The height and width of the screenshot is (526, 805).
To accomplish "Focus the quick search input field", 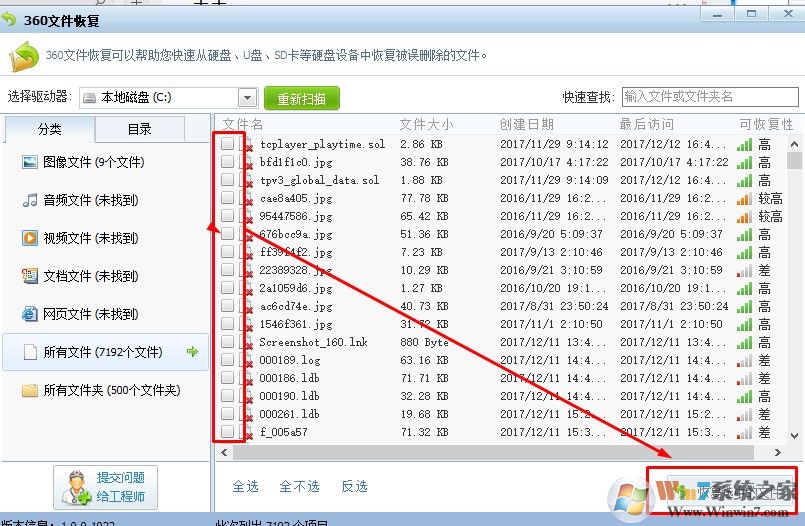I will coord(710,96).
